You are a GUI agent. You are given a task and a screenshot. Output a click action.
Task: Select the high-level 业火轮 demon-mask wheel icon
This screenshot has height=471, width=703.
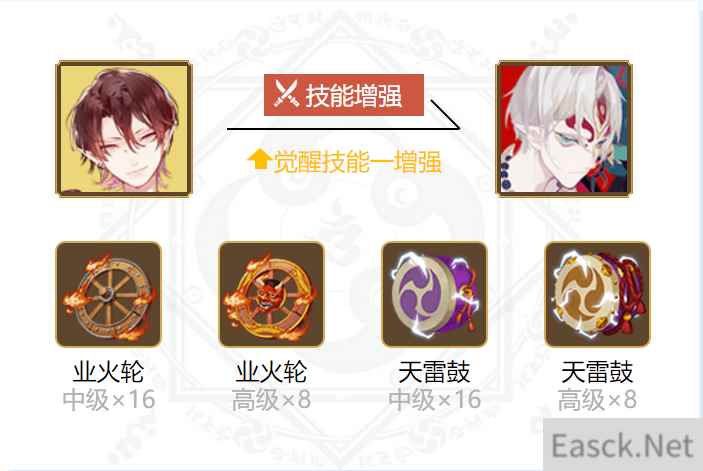271,294
